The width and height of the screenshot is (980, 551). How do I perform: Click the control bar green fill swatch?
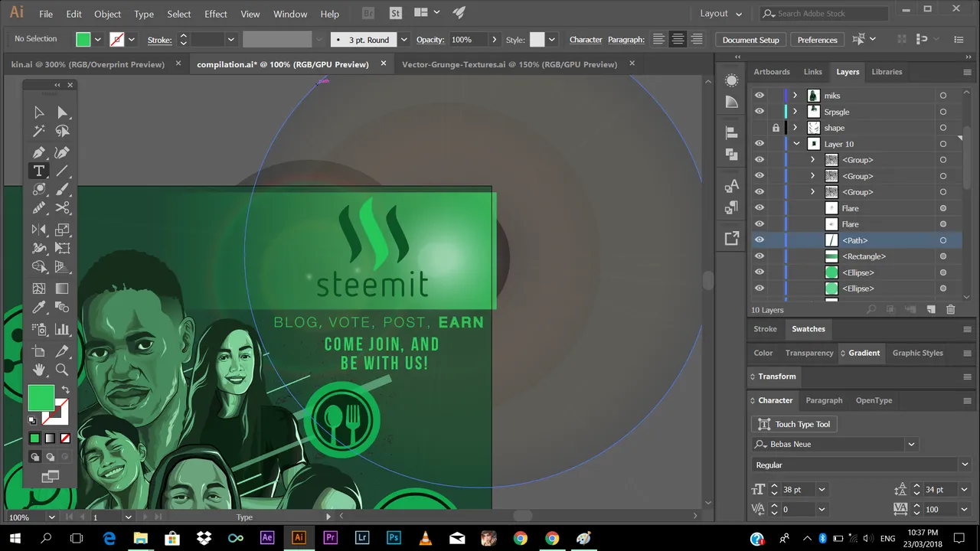coord(83,40)
